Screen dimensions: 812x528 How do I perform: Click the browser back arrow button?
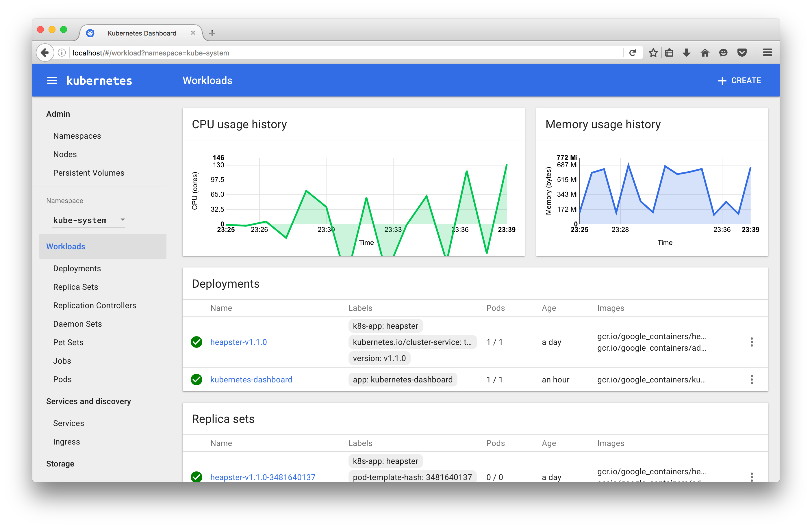[45, 53]
